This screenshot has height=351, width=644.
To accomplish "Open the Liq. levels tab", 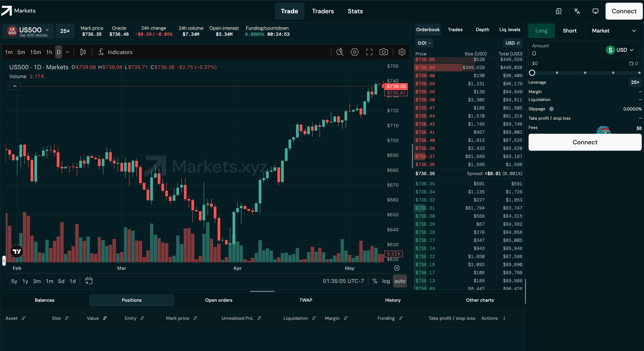I will tap(510, 30).
